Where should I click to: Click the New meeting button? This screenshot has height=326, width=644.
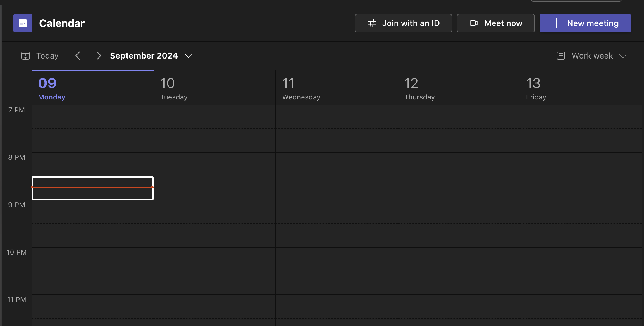point(585,23)
